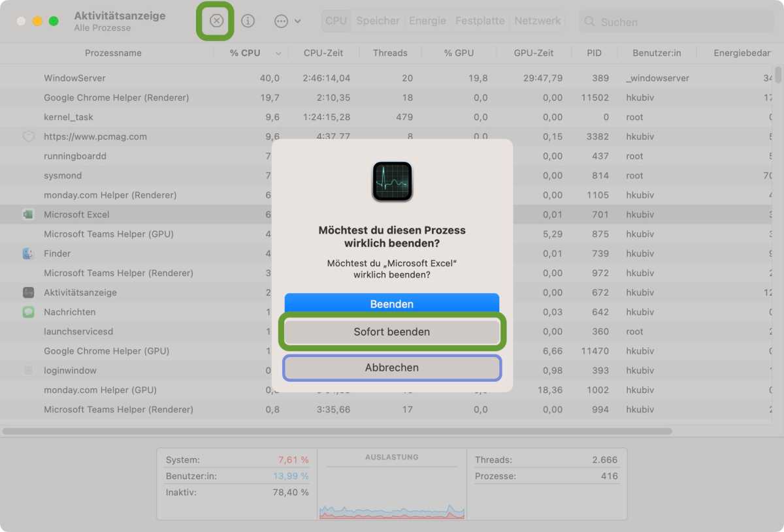Click the stop process toolbar icon

coord(216,21)
